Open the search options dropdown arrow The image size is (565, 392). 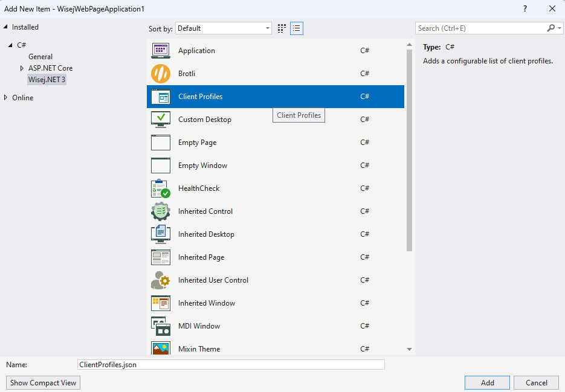559,28
